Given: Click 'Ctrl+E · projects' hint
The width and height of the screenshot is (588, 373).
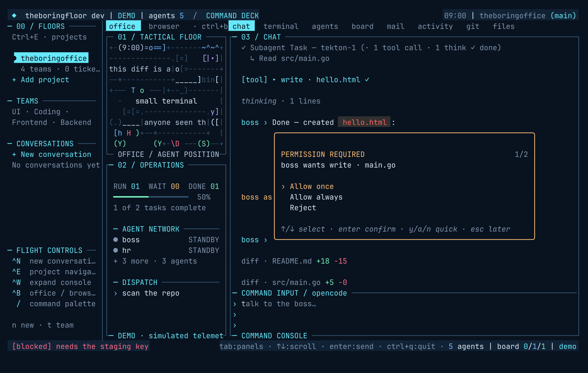Looking at the screenshot, I should click(49, 37).
